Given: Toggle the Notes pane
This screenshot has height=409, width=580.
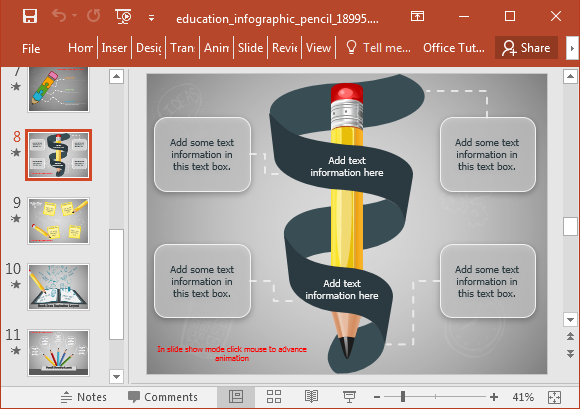Looking at the screenshot, I should coord(84,397).
